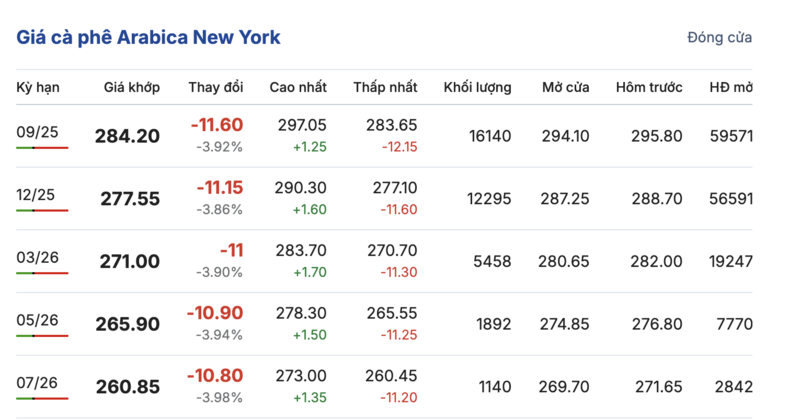Open the 09/25 contract term
Image resolution: width=800 pixels, height=420 pixels.
(x=37, y=132)
